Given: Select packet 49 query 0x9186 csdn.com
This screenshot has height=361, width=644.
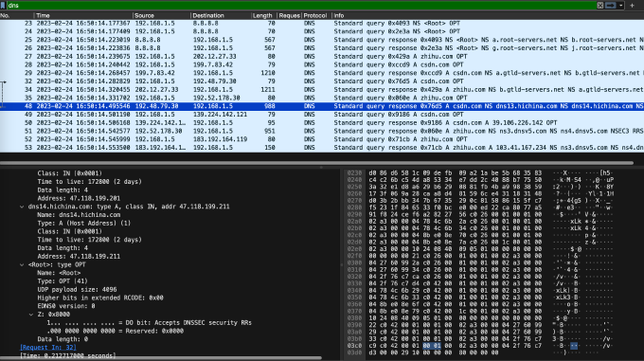Looking at the screenshot, I should (x=322, y=115).
